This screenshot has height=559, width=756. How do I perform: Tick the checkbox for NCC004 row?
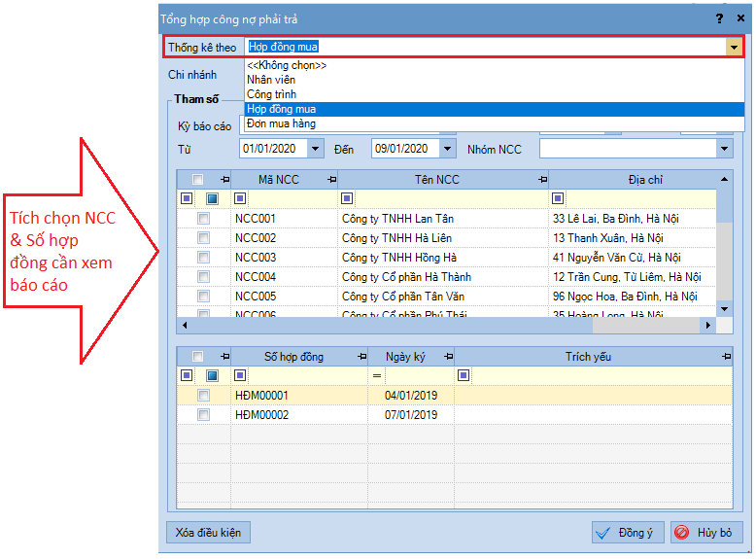pos(203,277)
